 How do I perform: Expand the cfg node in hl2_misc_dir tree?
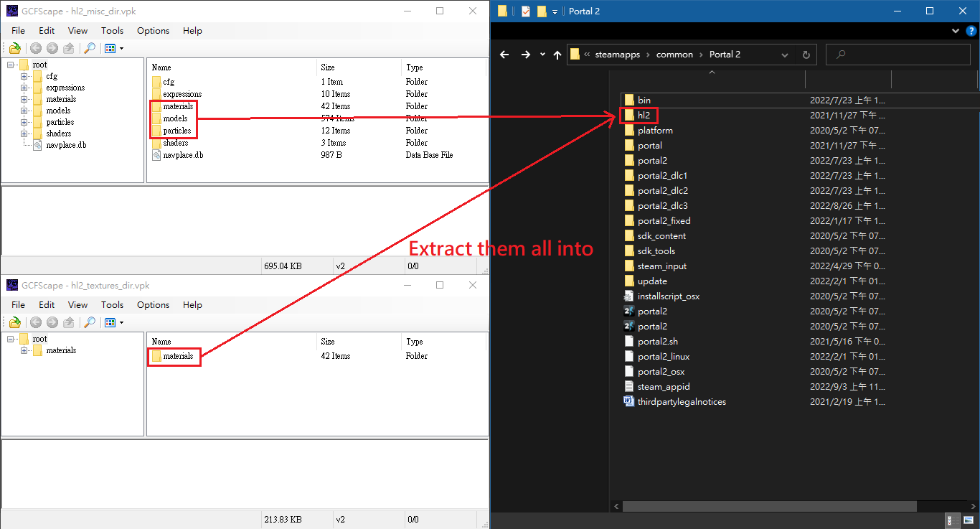click(24, 76)
